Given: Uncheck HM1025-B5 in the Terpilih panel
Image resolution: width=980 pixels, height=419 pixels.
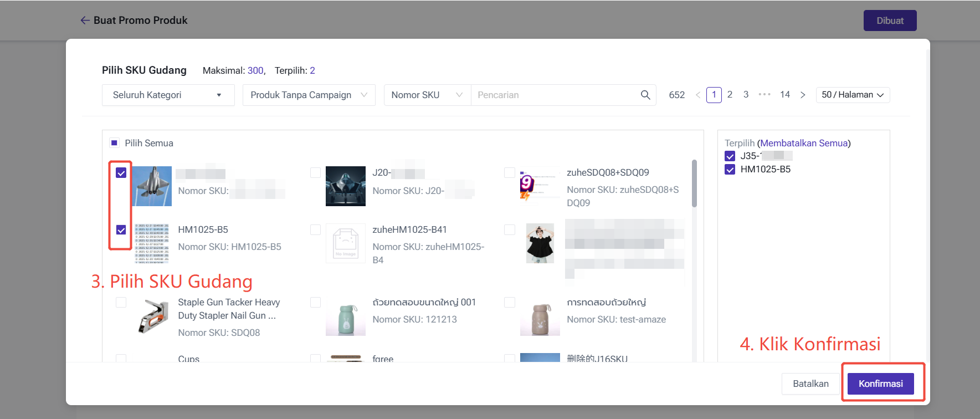Looking at the screenshot, I should (x=730, y=170).
